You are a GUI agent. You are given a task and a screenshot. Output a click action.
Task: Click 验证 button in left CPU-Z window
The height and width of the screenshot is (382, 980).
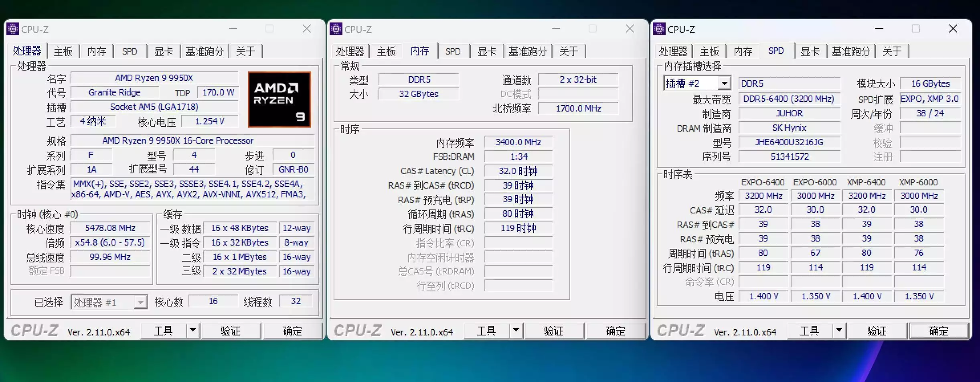point(231,331)
